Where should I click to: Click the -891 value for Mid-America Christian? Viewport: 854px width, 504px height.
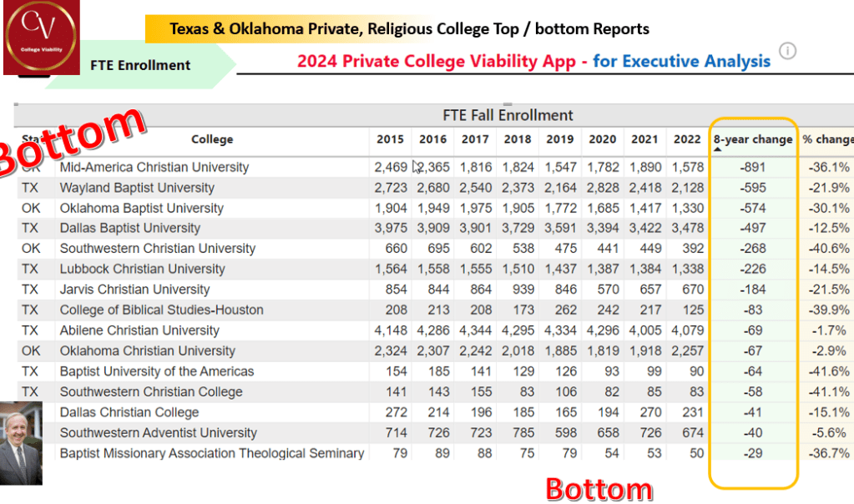click(751, 168)
